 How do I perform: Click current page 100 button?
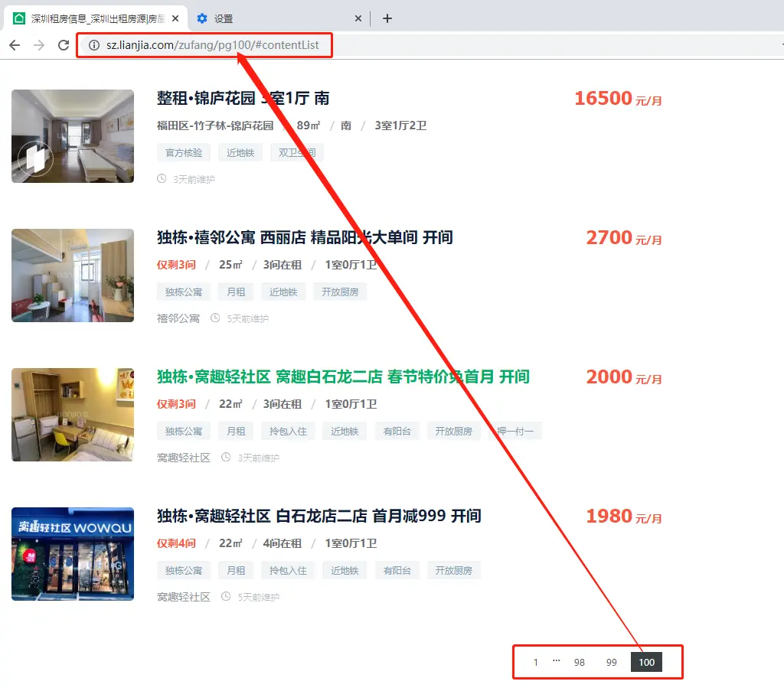point(646,662)
